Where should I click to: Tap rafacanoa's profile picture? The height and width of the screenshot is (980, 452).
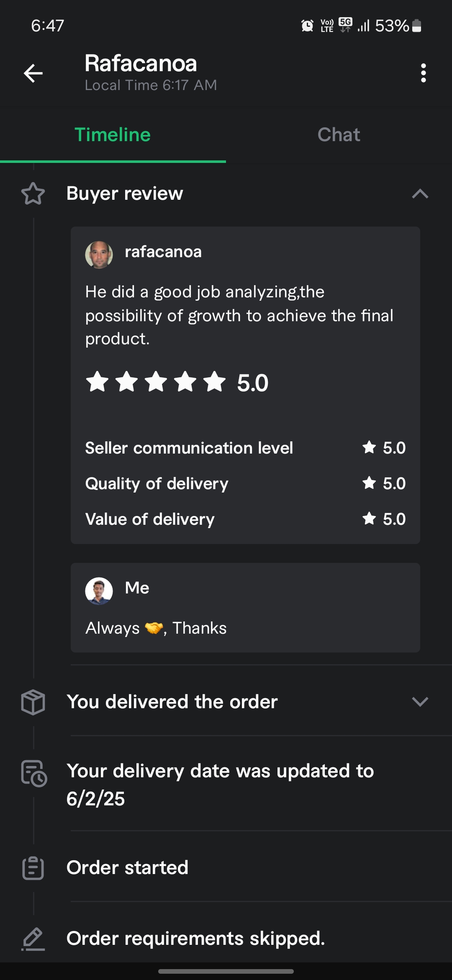[99, 254]
